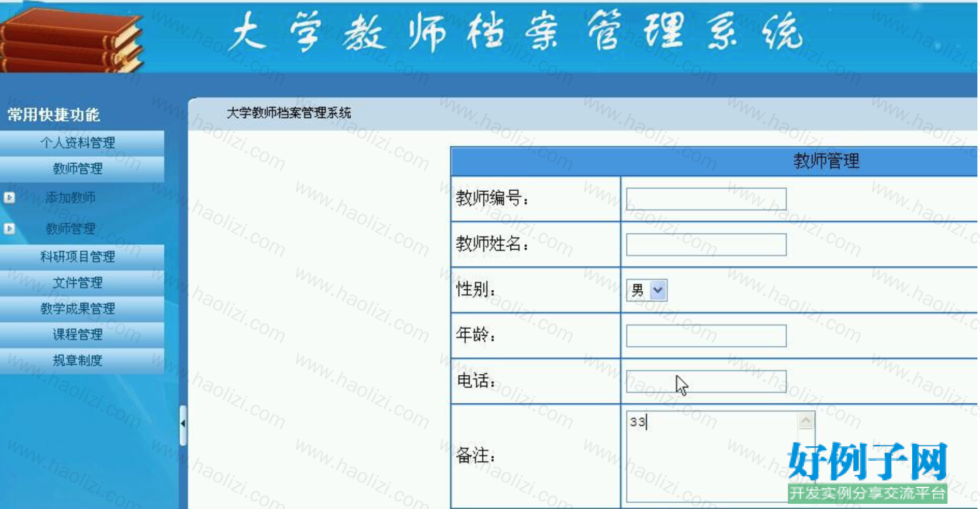The width and height of the screenshot is (980, 509).
Task: Click the arrow icon beside 教师管理 submenu
Action: 9,229
